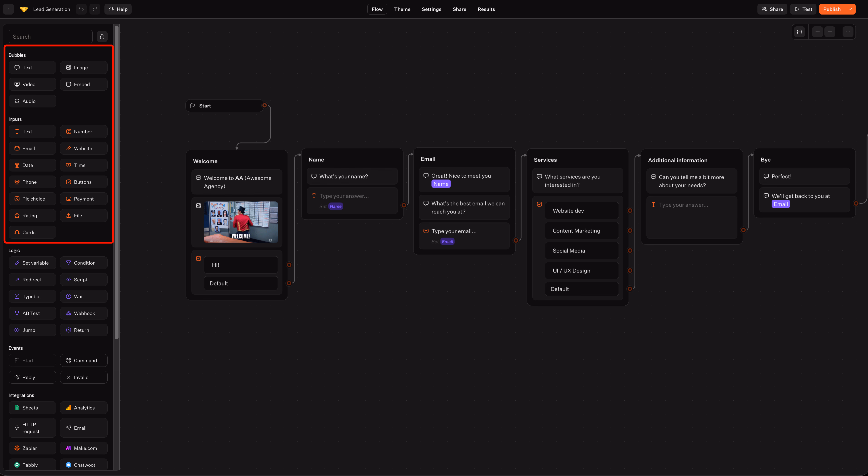The width and height of the screenshot is (868, 476).
Task: Click the Welcome GIF image thumbnail
Action: point(241,222)
